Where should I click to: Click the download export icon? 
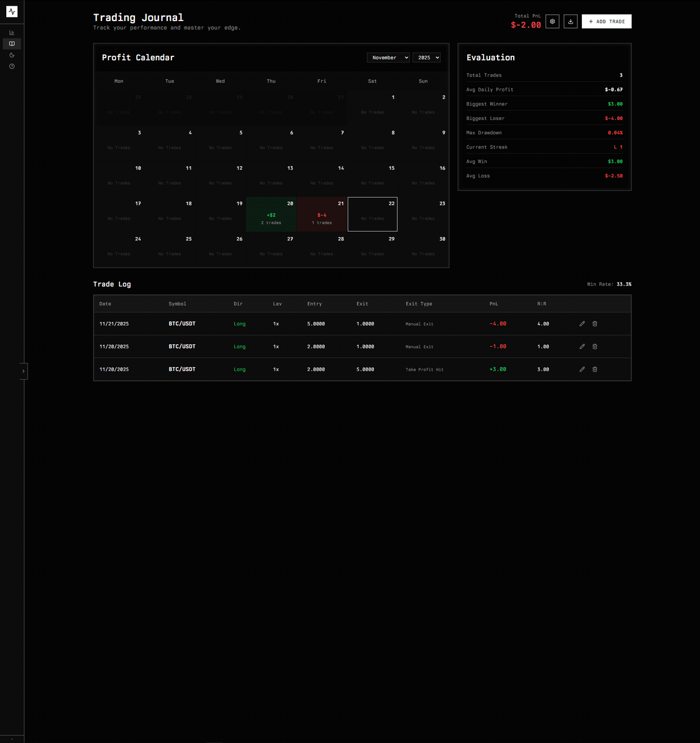(x=571, y=21)
